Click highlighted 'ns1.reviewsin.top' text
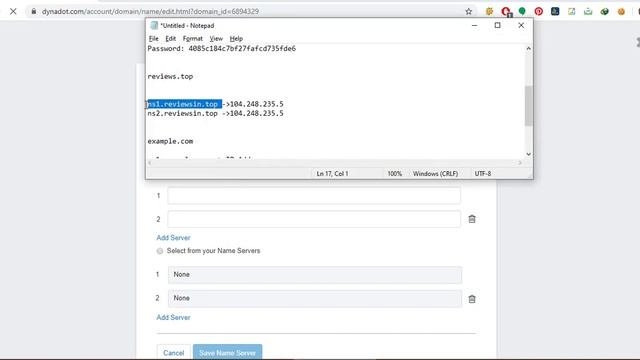 click(x=184, y=104)
